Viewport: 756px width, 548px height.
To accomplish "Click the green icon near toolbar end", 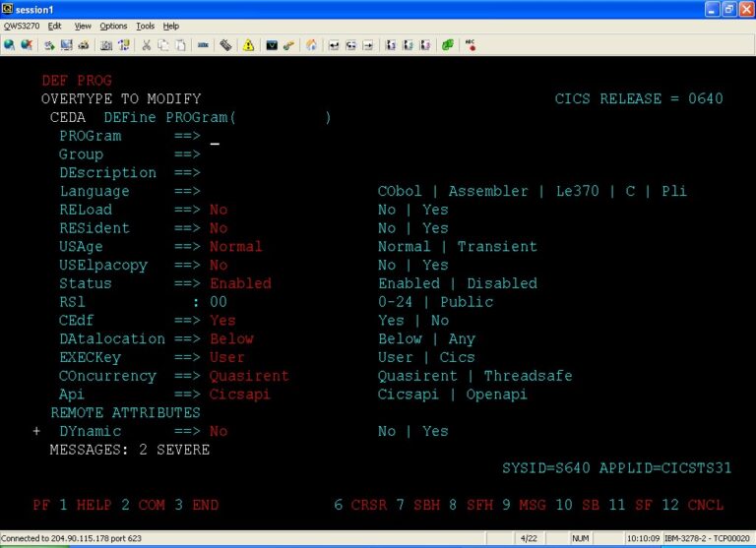I will [448, 45].
